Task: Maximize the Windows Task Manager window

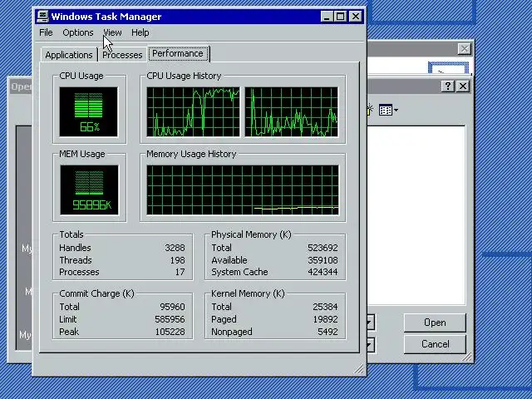Action: (340, 17)
